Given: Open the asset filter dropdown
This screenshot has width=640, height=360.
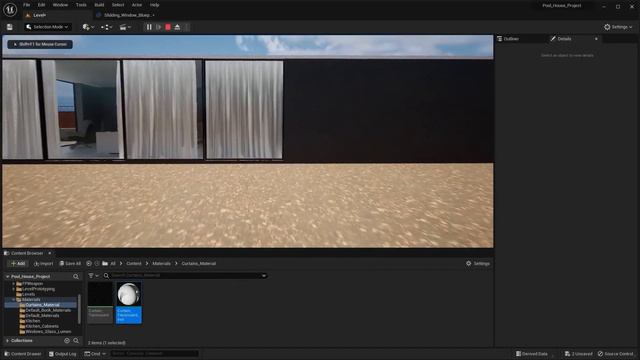Looking at the screenshot, I should click(93, 276).
